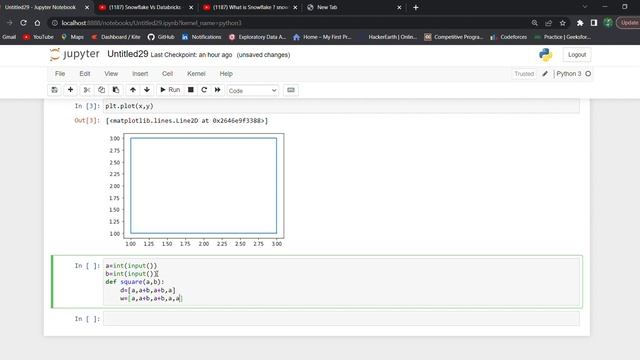Reload the page icon

(23, 23)
